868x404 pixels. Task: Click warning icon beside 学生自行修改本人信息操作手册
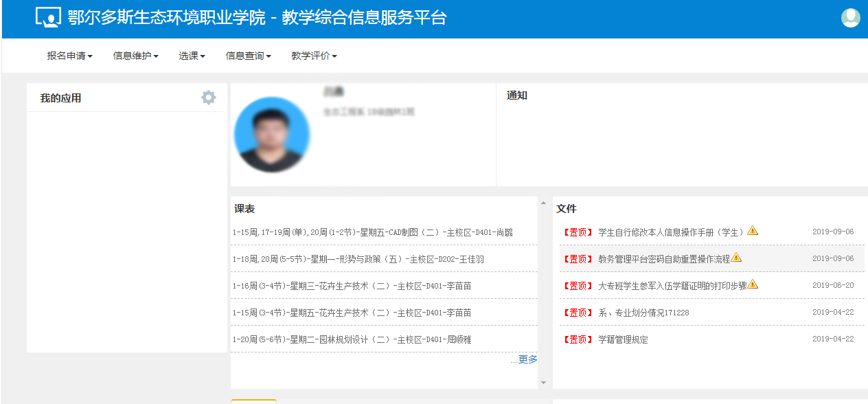pos(753,231)
